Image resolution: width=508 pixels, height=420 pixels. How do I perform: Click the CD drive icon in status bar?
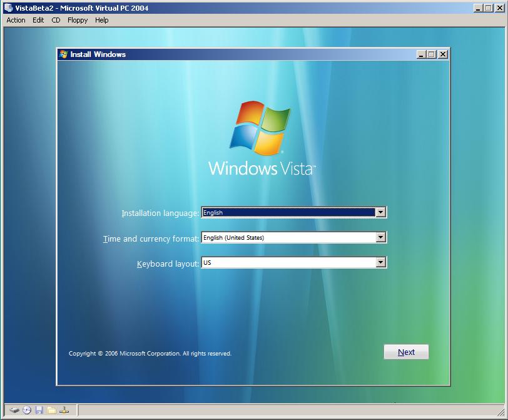(x=27, y=410)
